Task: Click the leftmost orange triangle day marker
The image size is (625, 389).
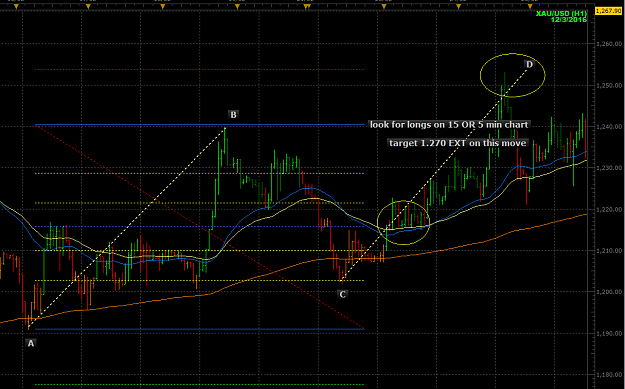Action: pyautogui.click(x=16, y=7)
